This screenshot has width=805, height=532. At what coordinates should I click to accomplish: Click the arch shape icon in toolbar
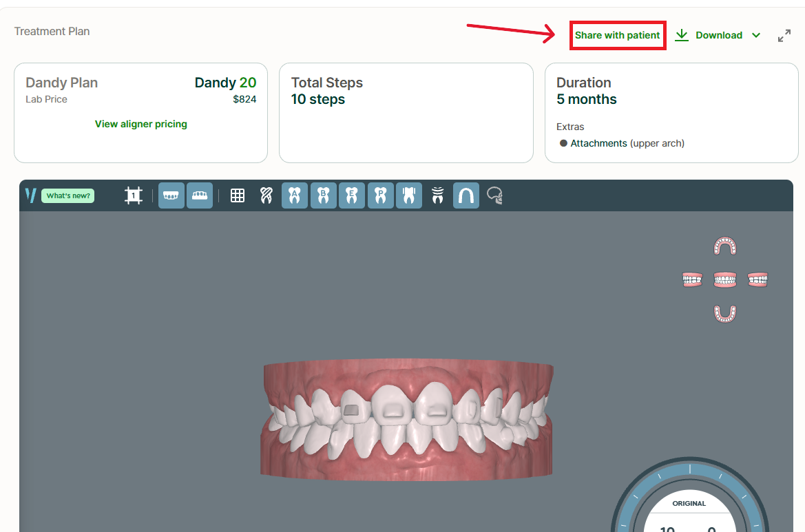coord(466,195)
